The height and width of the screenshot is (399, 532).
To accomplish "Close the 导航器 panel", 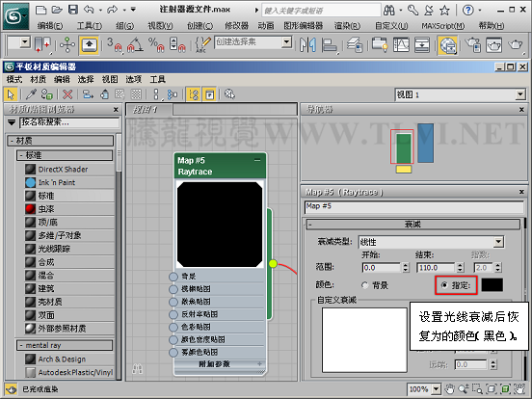I will point(521,110).
